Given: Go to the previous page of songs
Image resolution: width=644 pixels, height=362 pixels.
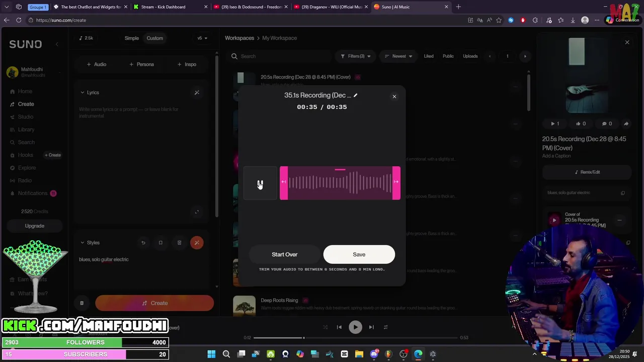Looking at the screenshot, I should pos(490,56).
